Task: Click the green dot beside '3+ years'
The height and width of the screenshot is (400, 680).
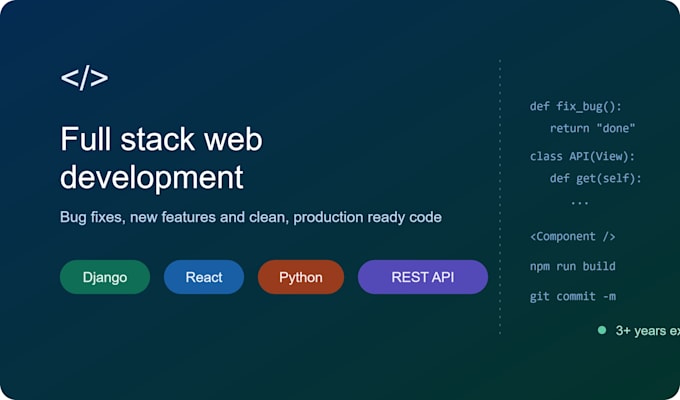Action: 602,330
